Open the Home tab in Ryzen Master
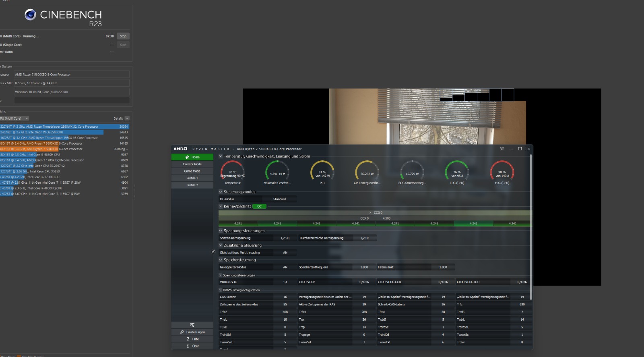The image size is (644, 357). tap(192, 157)
